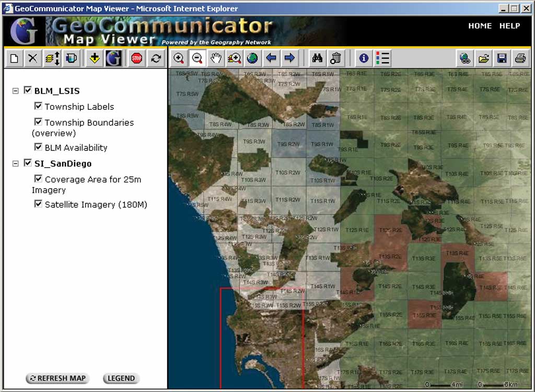Image resolution: width=535 pixels, height=392 pixels.
Task: Click the colored legend list icon
Action: 382,59
